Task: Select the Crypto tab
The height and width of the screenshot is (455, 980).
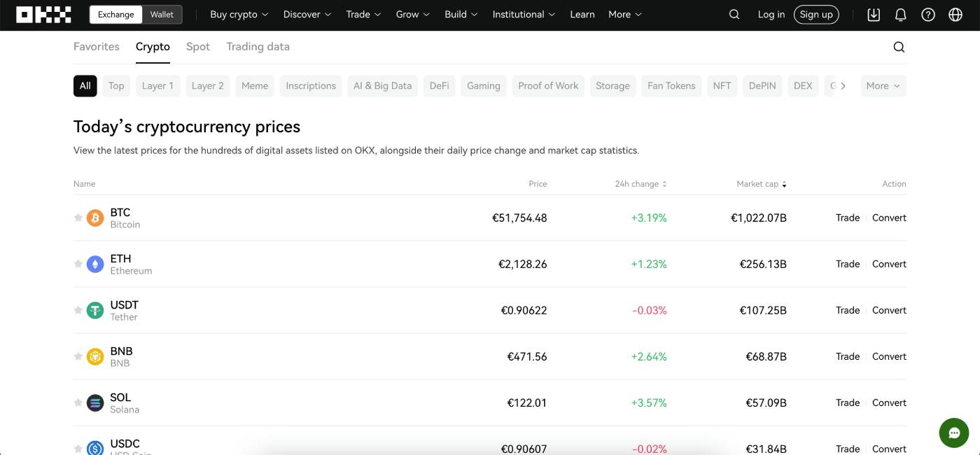Action: point(153,47)
